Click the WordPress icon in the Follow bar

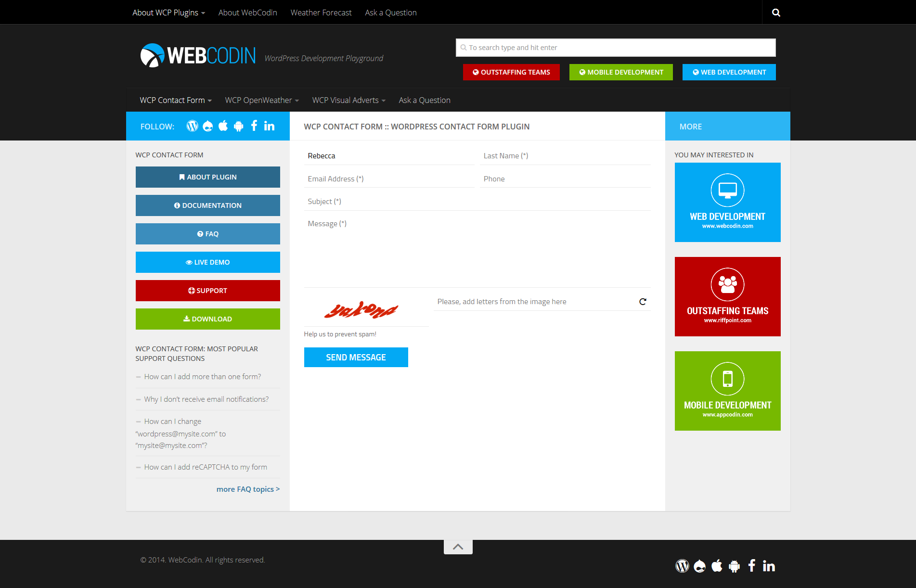click(192, 126)
